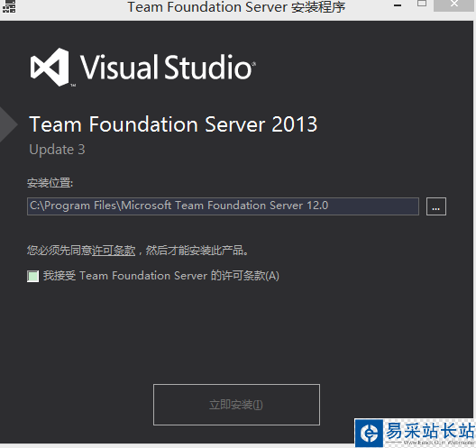Click the installer app icon in title bar
Image resolution: width=476 pixels, height=448 pixels.
point(8,6)
